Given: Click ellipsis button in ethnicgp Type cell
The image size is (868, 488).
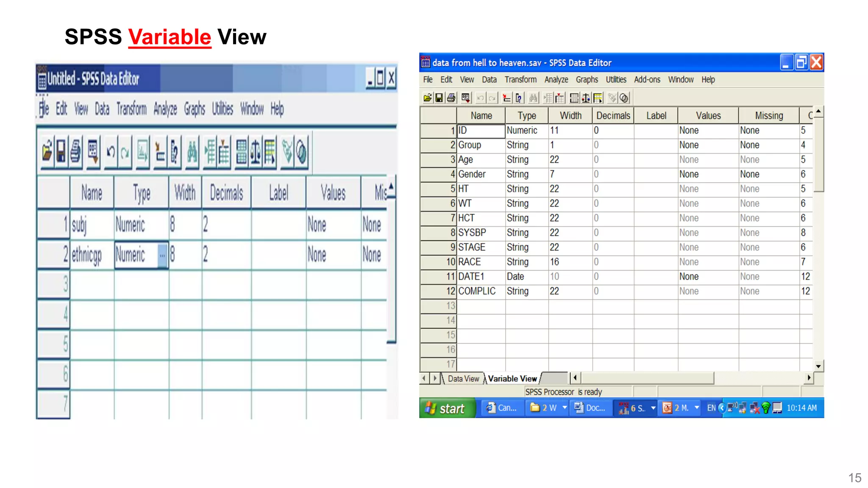Looking at the screenshot, I should 162,255.
